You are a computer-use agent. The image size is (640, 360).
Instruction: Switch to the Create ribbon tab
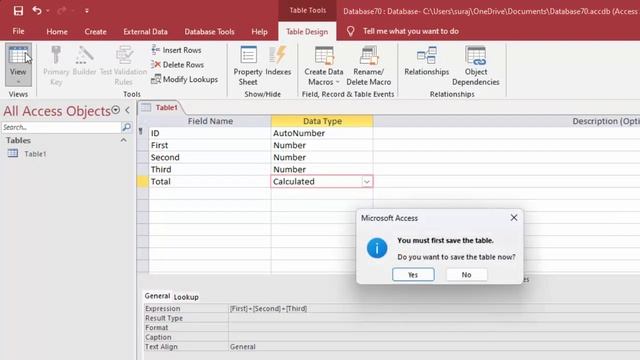coord(96,31)
